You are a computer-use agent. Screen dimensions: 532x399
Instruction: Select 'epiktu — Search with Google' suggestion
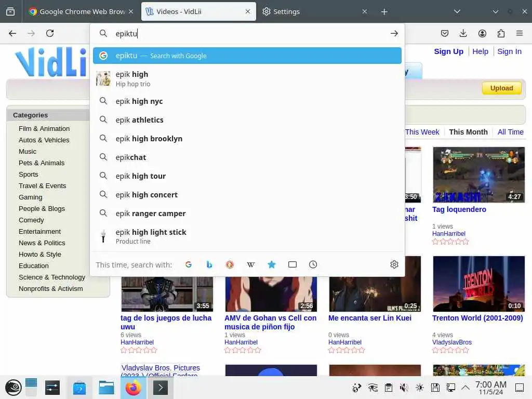coord(247,56)
